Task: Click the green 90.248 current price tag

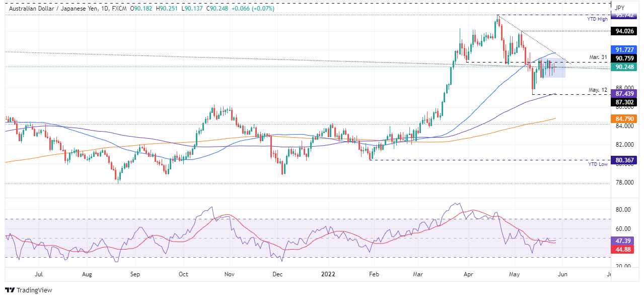Action: [x=625, y=67]
